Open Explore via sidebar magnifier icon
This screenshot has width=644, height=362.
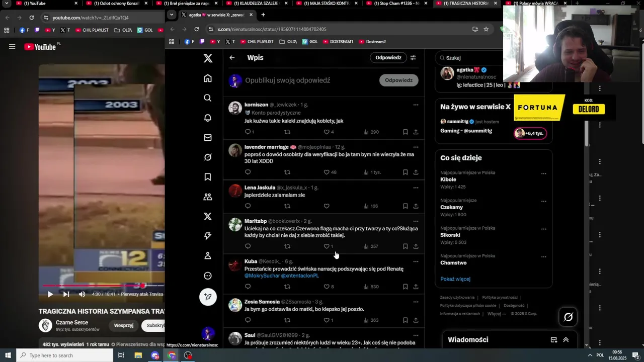(208, 98)
